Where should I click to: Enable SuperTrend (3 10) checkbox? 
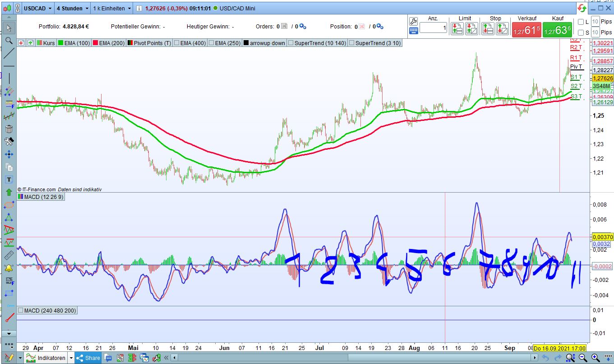coord(351,43)
